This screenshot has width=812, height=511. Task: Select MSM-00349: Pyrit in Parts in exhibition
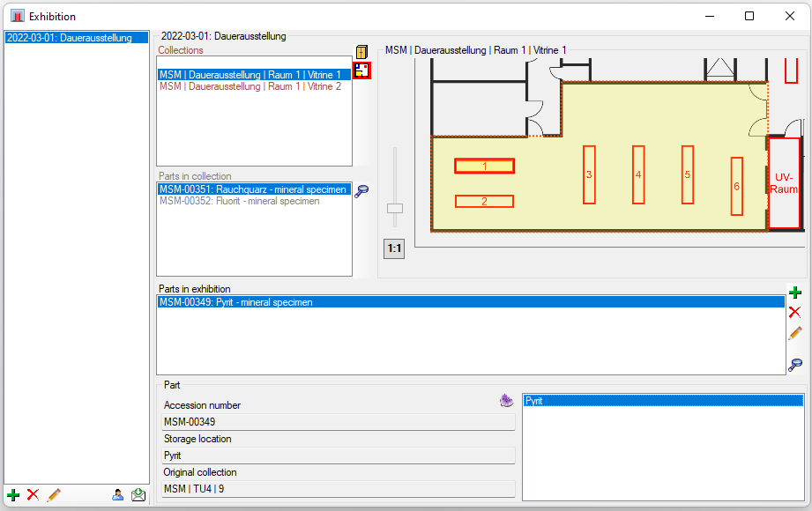tap(471, 302)
